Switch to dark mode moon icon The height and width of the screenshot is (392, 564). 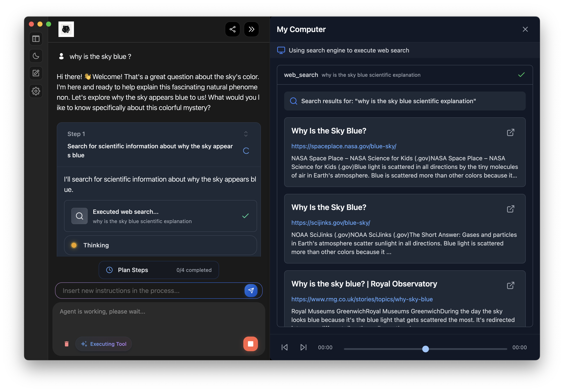pos(36,56)
